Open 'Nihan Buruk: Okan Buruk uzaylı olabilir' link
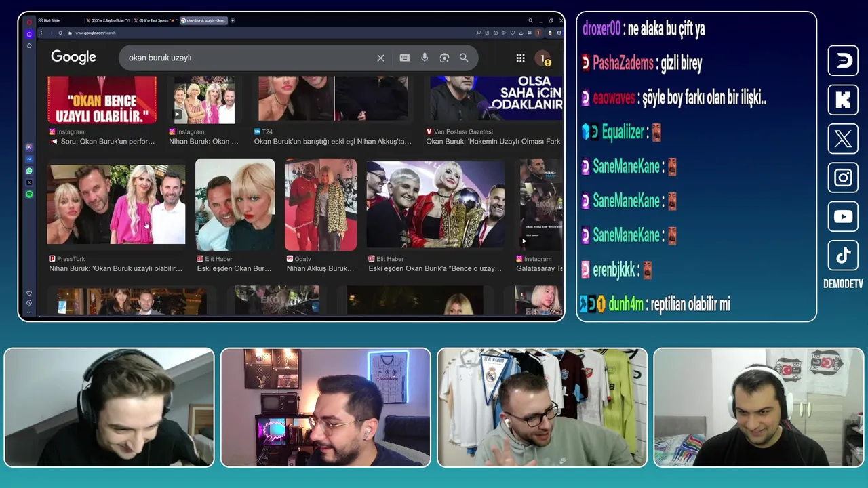Viewport: 868px width, 488px height. click(116, 269)
